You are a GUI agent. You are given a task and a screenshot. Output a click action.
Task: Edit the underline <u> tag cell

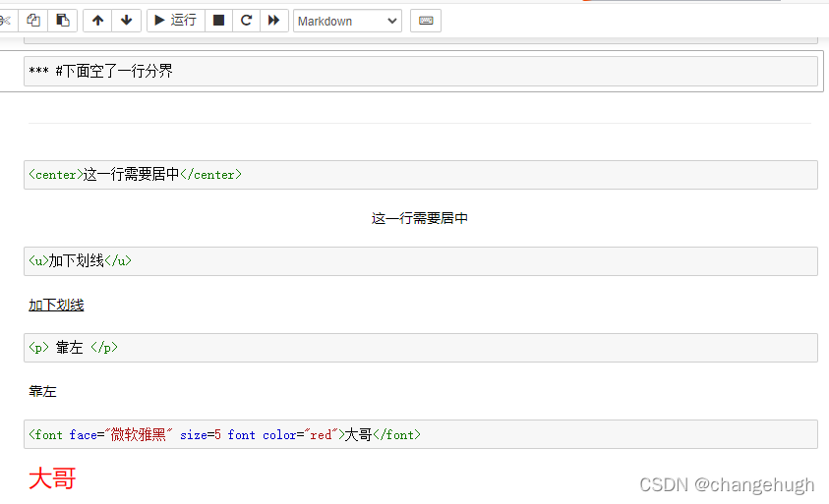[x=421, y=261]
